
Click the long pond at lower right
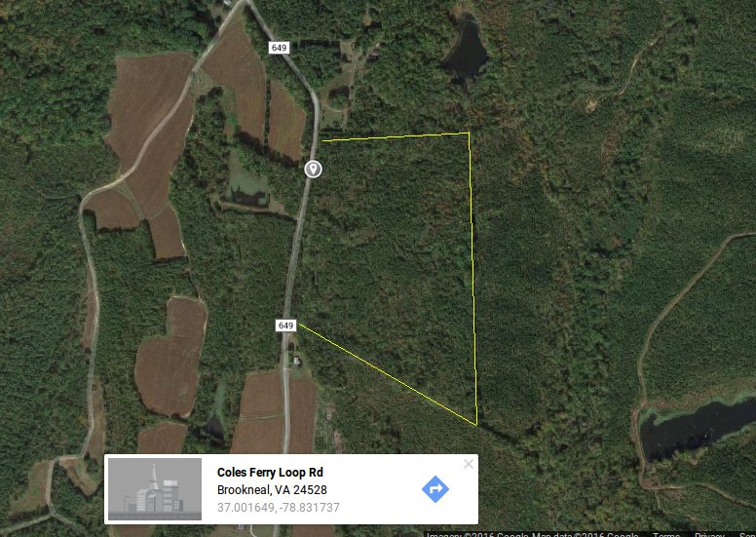[x=697, y=427]
